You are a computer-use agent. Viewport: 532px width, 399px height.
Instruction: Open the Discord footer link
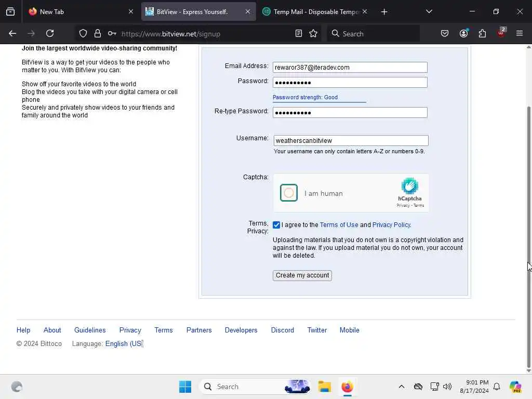pyautogui.click(x=283, y=330)
